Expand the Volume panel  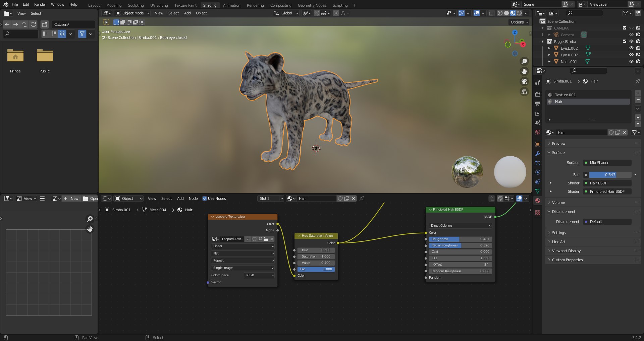[x=558, y=203]
